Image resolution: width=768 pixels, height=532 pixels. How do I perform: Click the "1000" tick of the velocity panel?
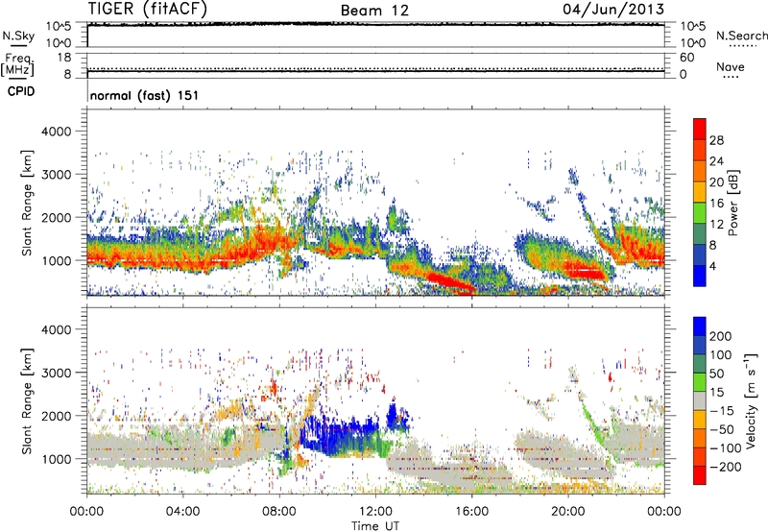coord(56,459)
